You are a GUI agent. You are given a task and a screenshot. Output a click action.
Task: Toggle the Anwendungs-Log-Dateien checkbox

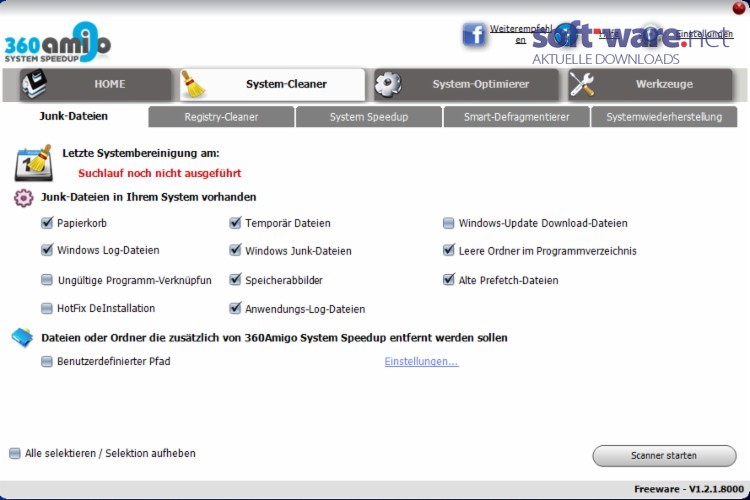pyautogui.click(x=235, y=308)
